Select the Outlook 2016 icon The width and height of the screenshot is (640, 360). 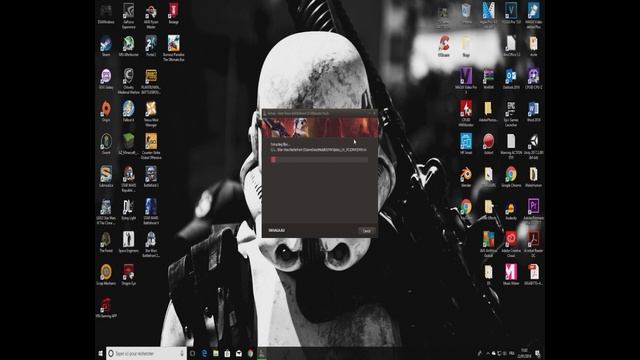click(x=511, y=78)
